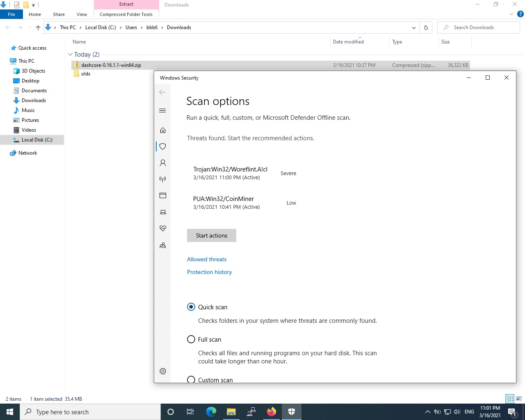
Task: Click the Refresh button in File Explorer
Action: [x=426, y=27]
